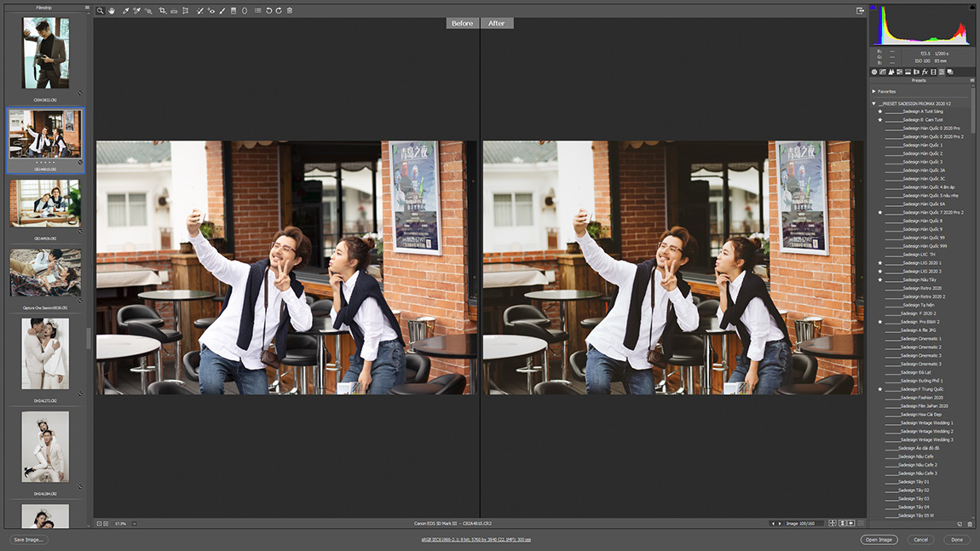Copy current settings to Before
The width and height of the screenshot is (980, 551).
pyautogui.click(x=851, y=524)
